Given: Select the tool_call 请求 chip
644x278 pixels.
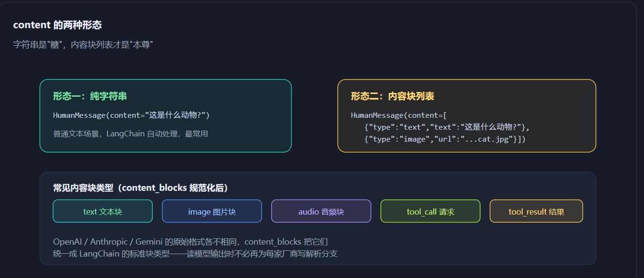Looking at the screenshot, I should pyautogui.click(x=431, y=211).
